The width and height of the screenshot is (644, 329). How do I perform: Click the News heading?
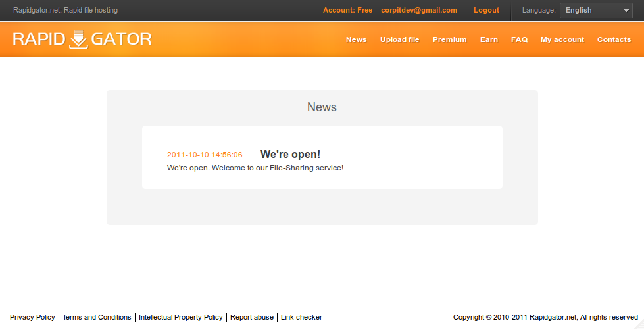tap(322, 107)
